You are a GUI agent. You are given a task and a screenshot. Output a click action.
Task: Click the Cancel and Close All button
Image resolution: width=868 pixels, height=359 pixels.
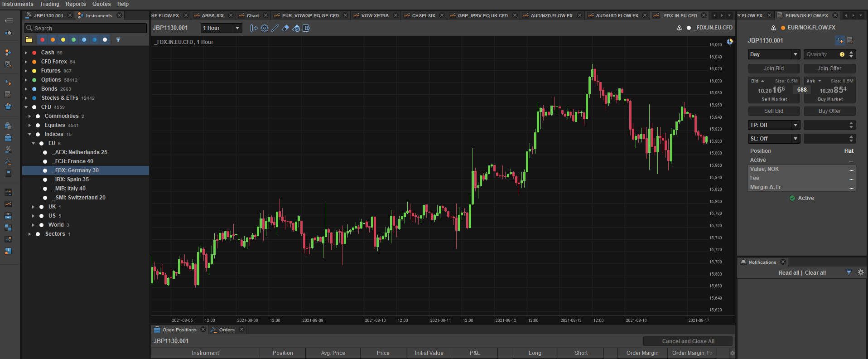(688, 341)
